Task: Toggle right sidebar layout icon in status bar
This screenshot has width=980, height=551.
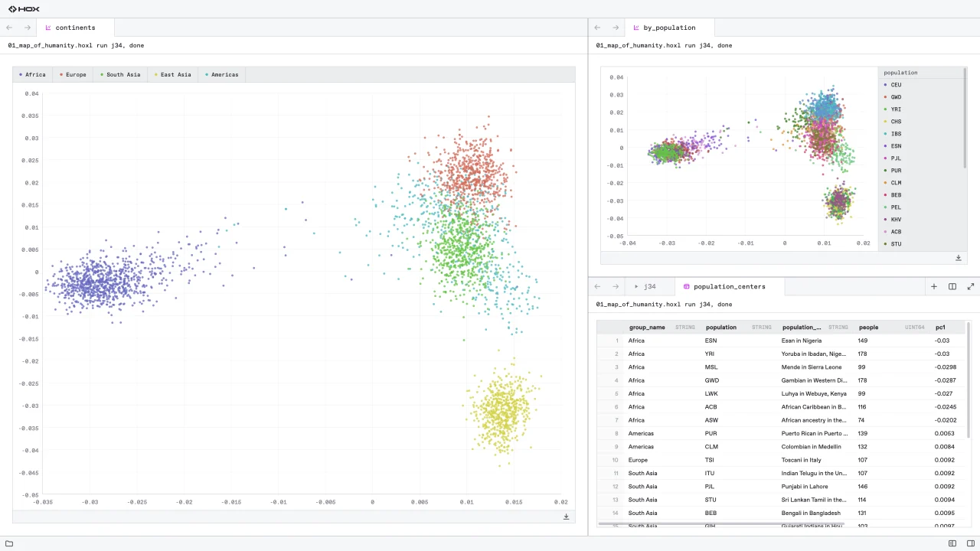Action: (969, 543)
